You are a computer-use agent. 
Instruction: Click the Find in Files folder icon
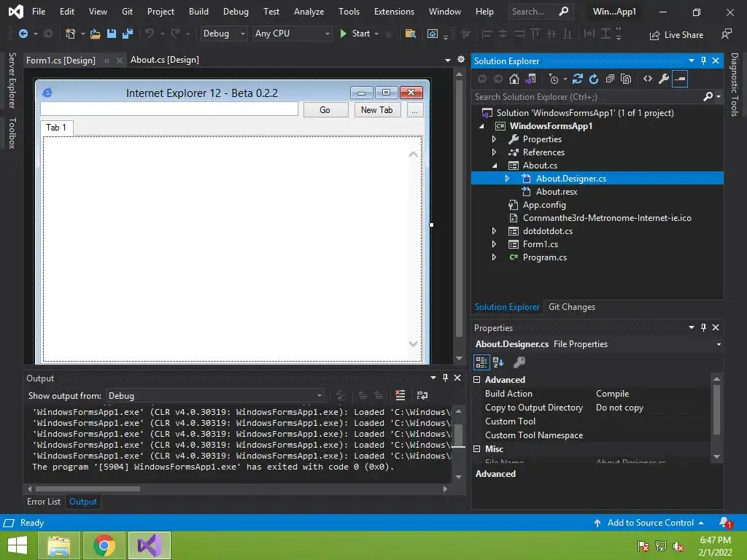[x=410, y=34]
